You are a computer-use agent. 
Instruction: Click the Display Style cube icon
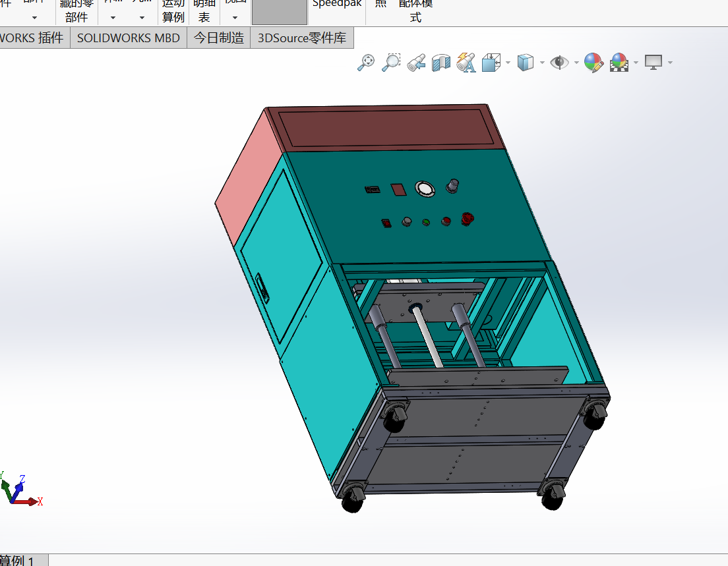click(526, 63)
